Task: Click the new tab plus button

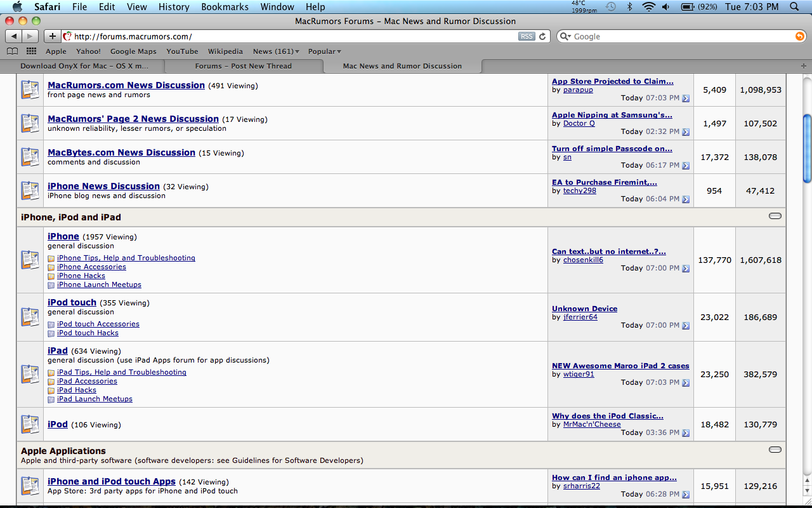Action: tap(804, 66)
